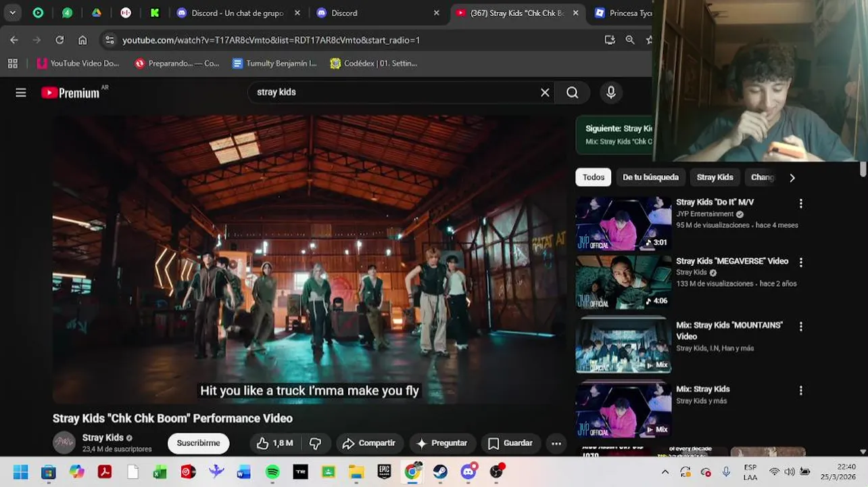868x487 pixels.
Task: Switch to Princesa Tyc... tab
Action: (622, 13)
